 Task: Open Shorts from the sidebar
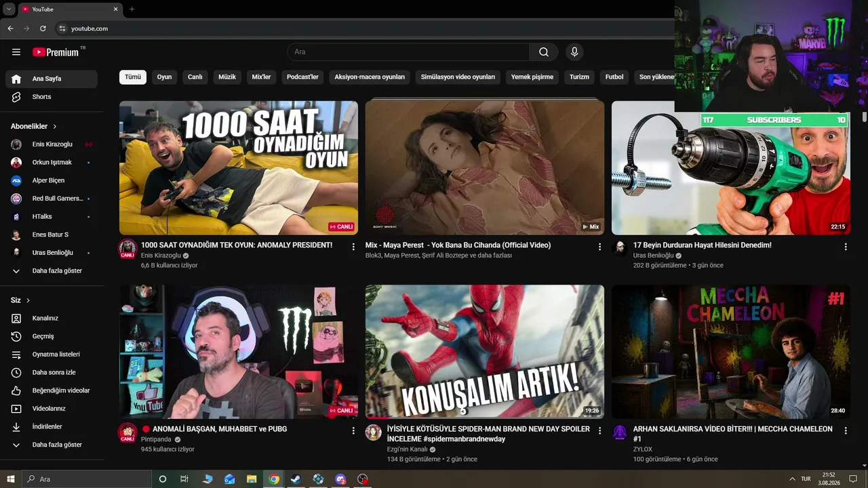52,97
